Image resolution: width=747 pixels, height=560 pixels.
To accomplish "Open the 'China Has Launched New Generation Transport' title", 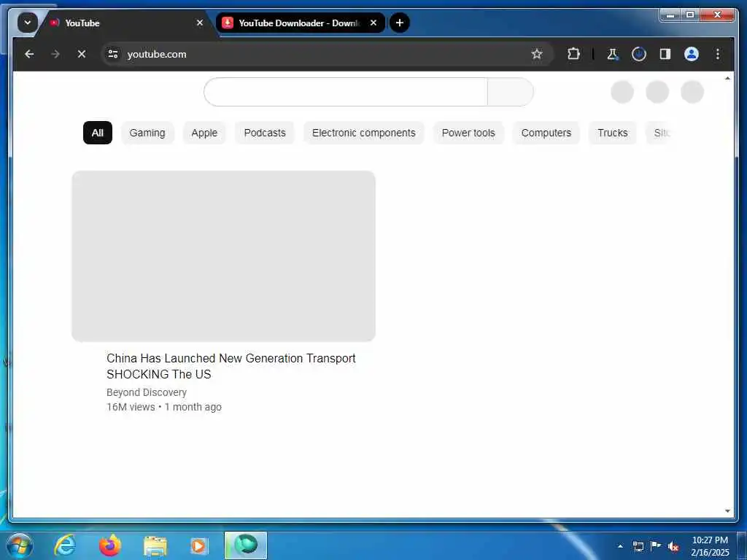I will click(231, 366).
